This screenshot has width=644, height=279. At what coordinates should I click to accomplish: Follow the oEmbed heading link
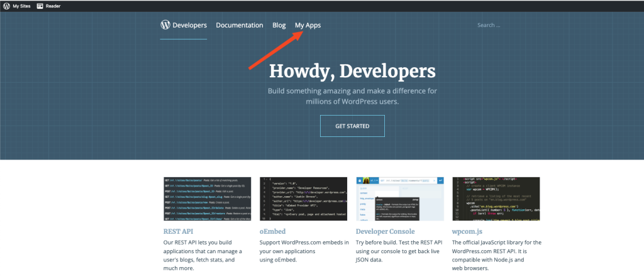click(273, 231)
